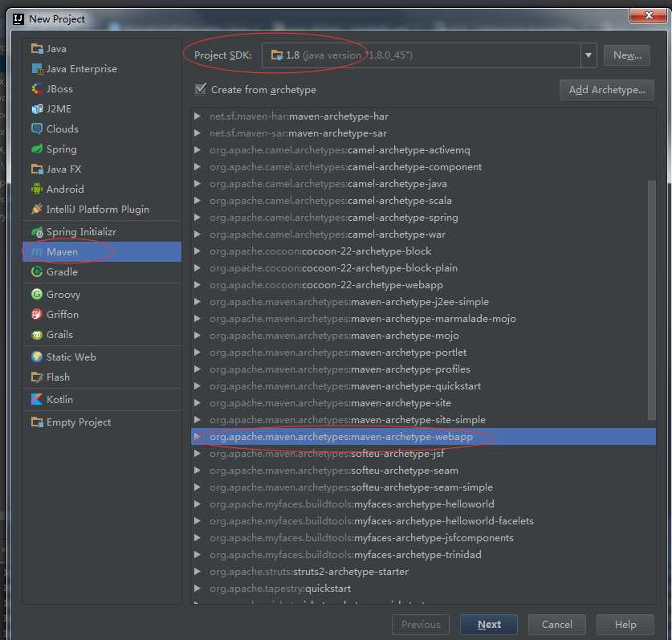Click the Next button
Screen dimensions: 672x640
click(489, 625)
